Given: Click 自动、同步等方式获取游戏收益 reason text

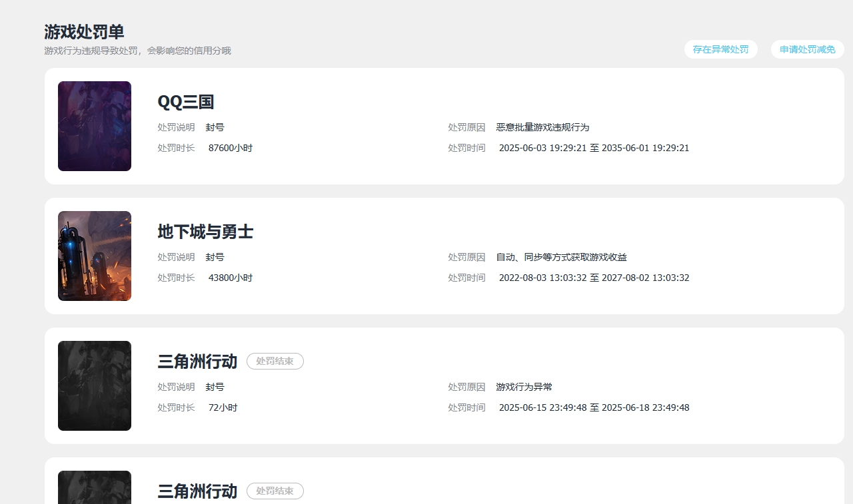Looking at the screenshot, I should coord(561,257).
